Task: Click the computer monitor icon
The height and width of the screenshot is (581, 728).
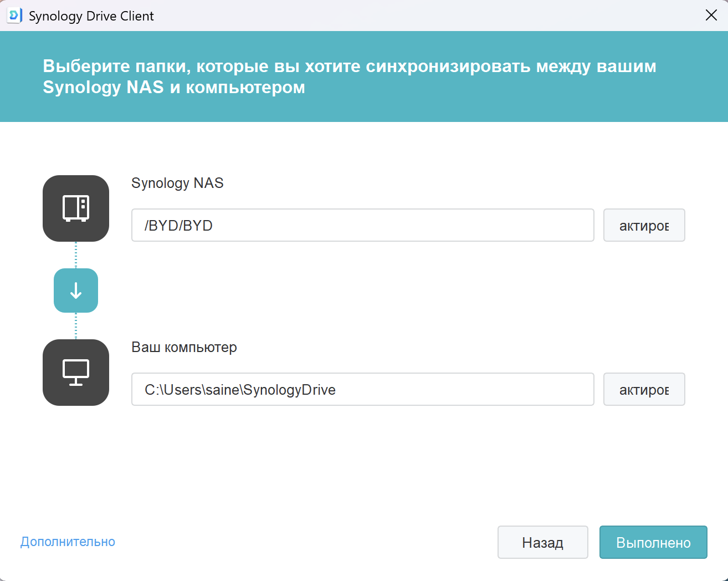Action: coord(76,373)
